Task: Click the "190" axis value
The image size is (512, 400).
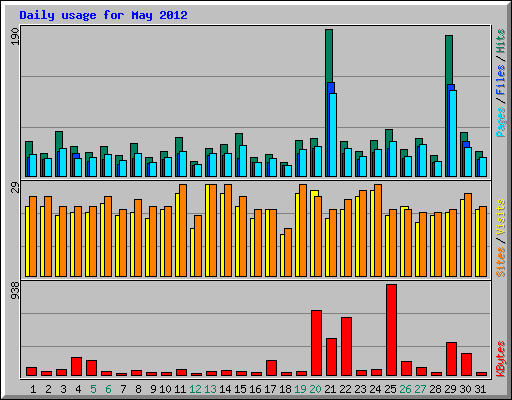Action: pos(15,37)
